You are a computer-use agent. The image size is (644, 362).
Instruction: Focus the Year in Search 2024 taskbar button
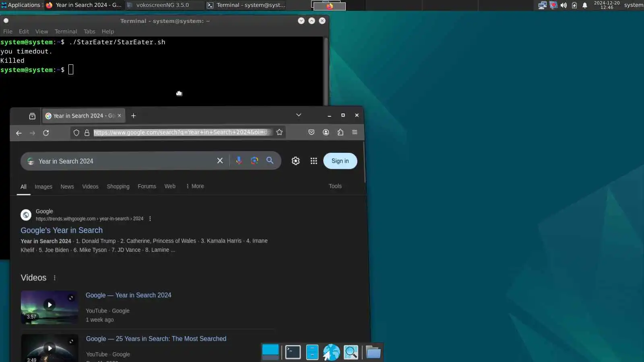tap(84, 5)
